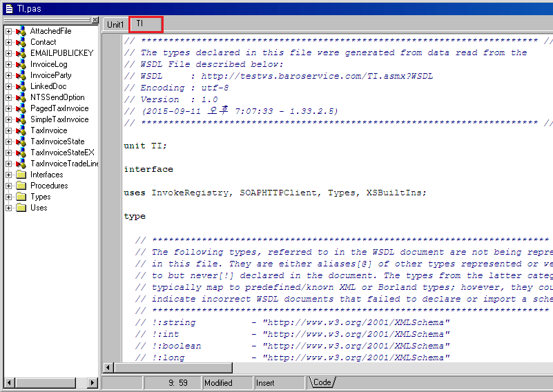This screenshot has height=392, width=553.
Task: Click the LinkedDoc class icon
Action: click(x=21, y=86)
